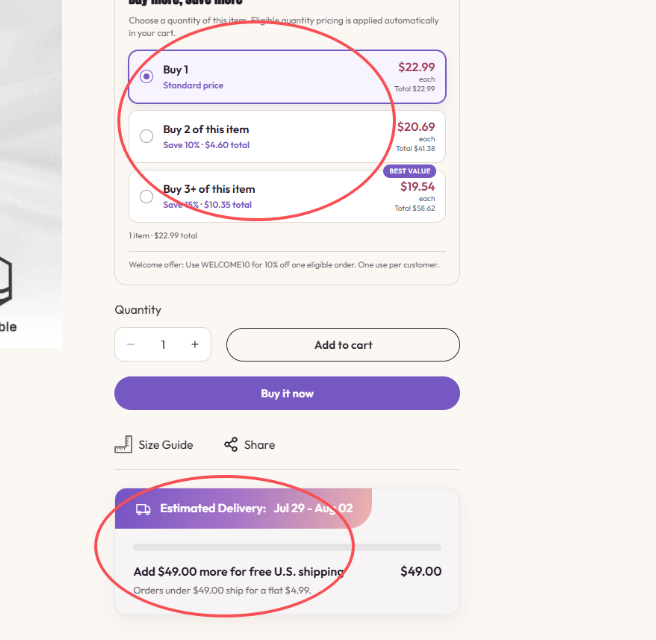Open the Size Guide ruler icon
The width and height of the screenshot is (656, 640).
click(123, 444)
